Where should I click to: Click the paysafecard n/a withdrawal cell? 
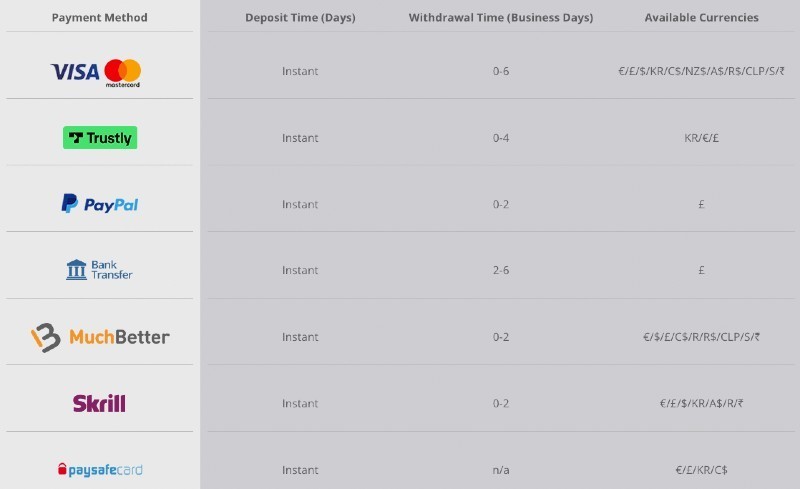coord(501,470)
